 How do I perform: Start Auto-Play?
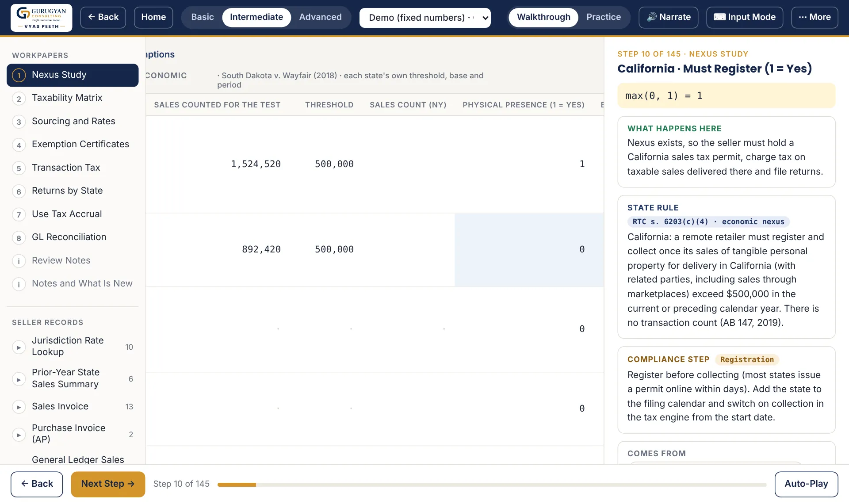pyautogui.click(x=806, y=484)
